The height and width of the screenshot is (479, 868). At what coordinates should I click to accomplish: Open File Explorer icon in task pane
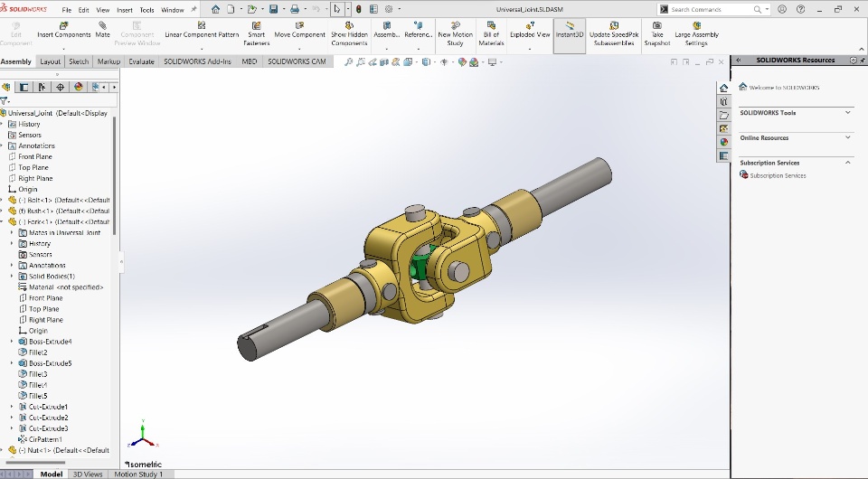[723, 115]
